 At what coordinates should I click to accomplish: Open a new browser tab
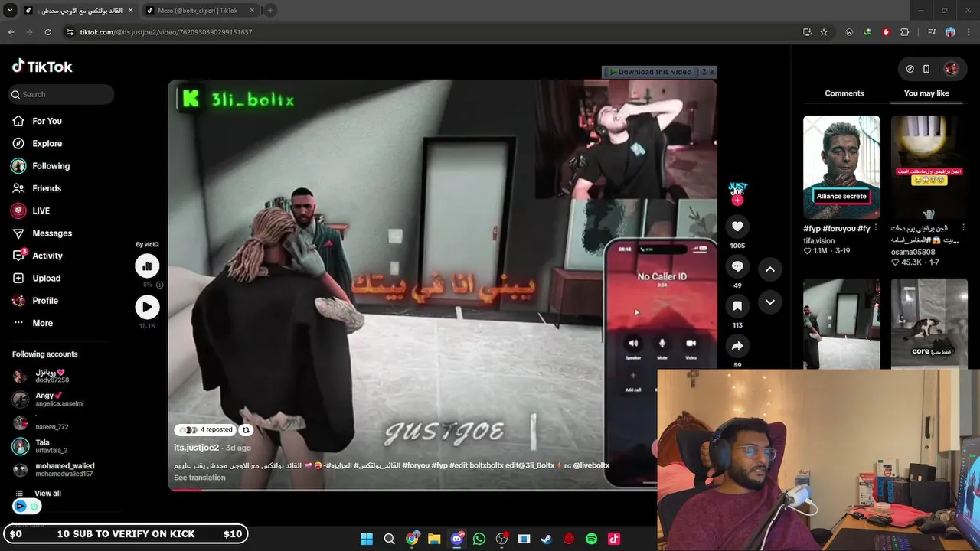click(x=270, y=11)
